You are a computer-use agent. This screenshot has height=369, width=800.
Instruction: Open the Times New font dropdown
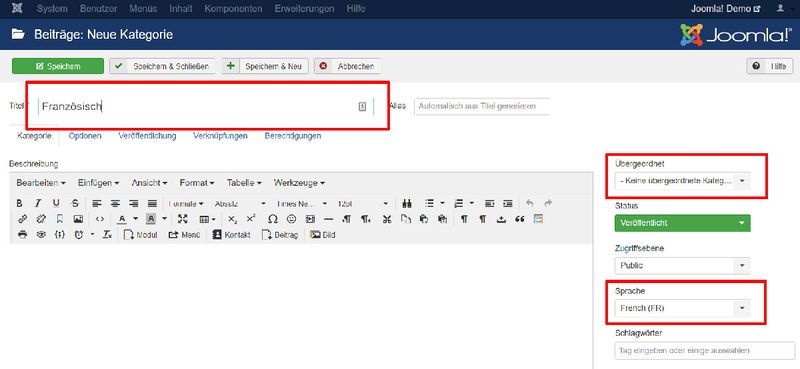coord(302,203)
